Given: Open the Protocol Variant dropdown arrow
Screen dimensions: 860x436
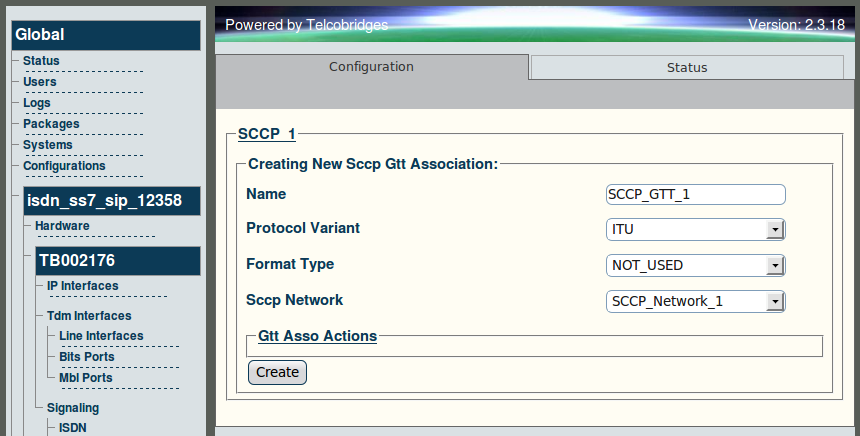Looking at the screenshot, I should (x=774, y=229).
